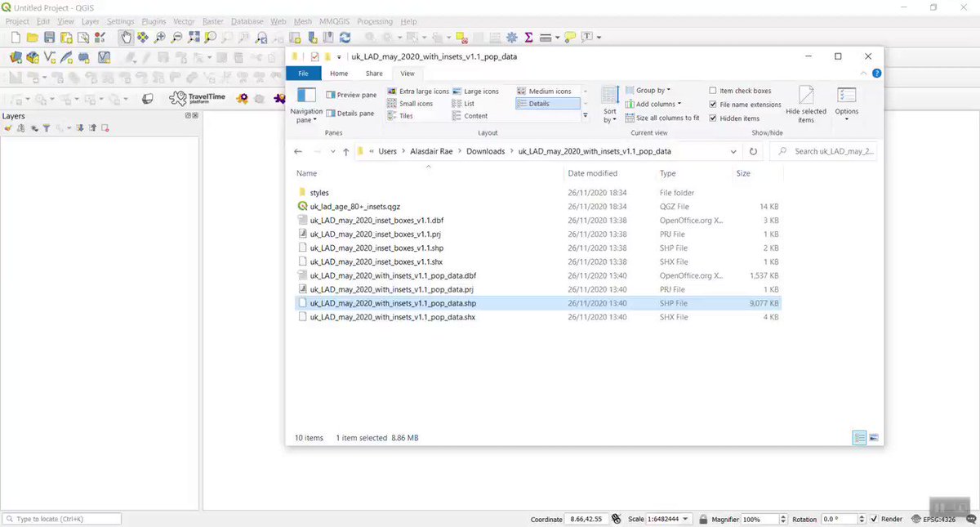980x527 pixels.
Task: Switch to large thumbnails view icon
Action: pos(874,438)
